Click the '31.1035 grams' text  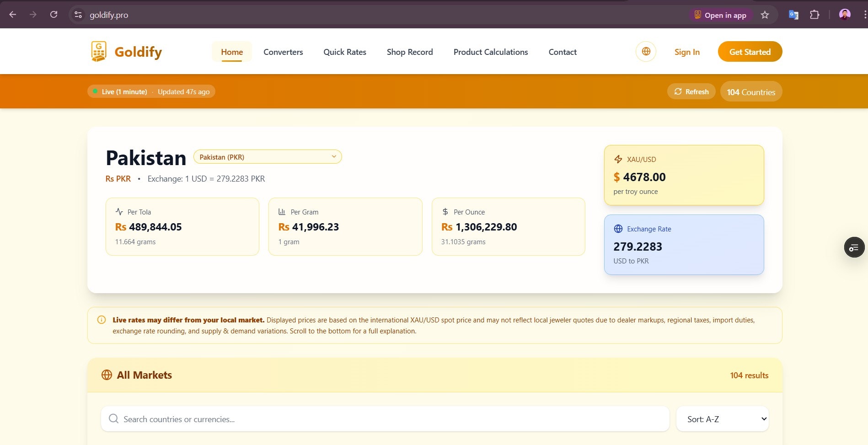(463, 242)
